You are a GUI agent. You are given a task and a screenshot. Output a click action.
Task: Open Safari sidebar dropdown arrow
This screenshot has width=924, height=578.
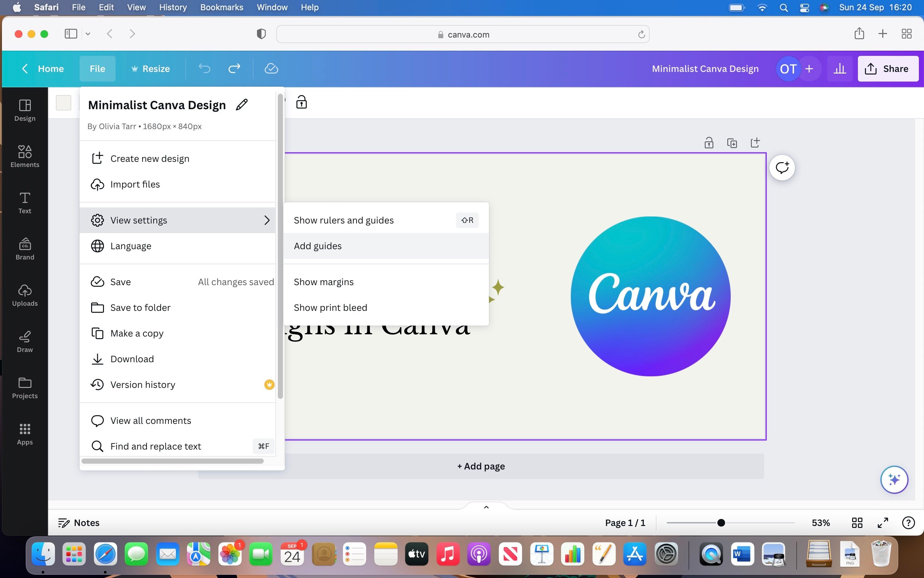point(88,34)
